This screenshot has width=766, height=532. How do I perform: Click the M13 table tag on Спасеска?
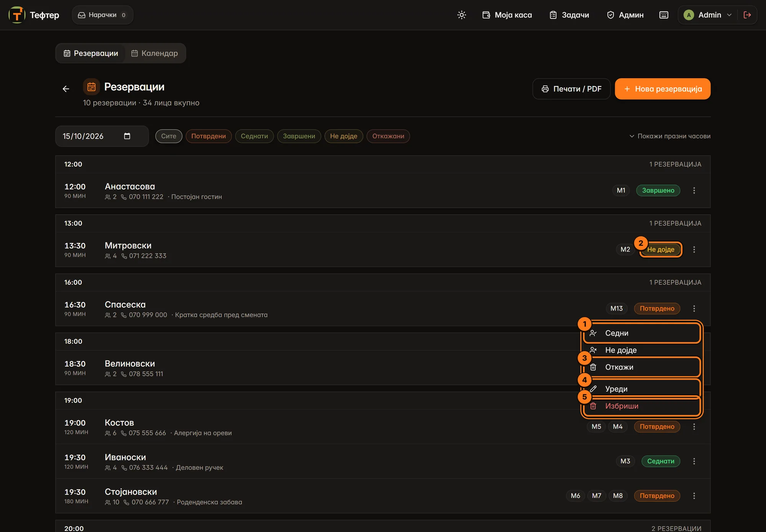(616, 308)
